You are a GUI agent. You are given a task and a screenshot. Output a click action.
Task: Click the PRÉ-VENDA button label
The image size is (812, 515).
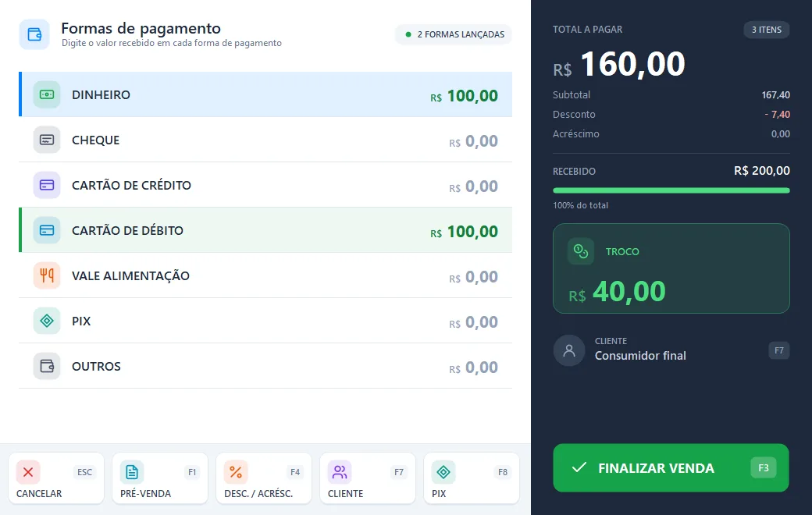(x=145, y=494)
